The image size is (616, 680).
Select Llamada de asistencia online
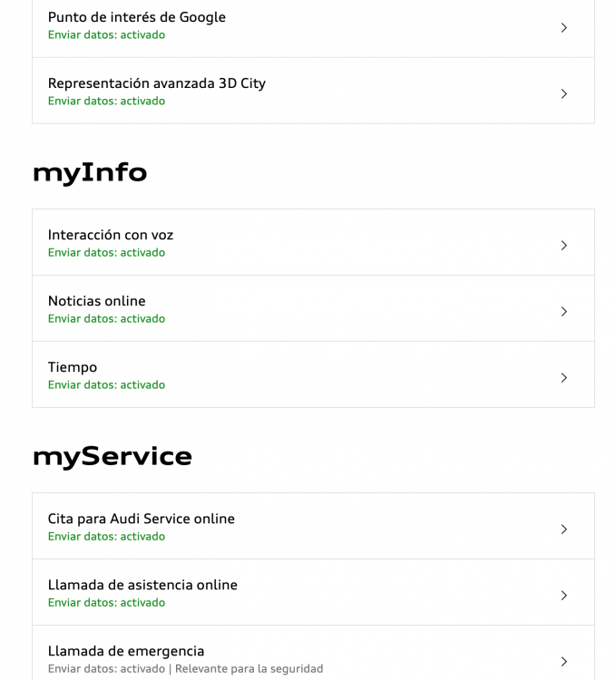(313, 592)
